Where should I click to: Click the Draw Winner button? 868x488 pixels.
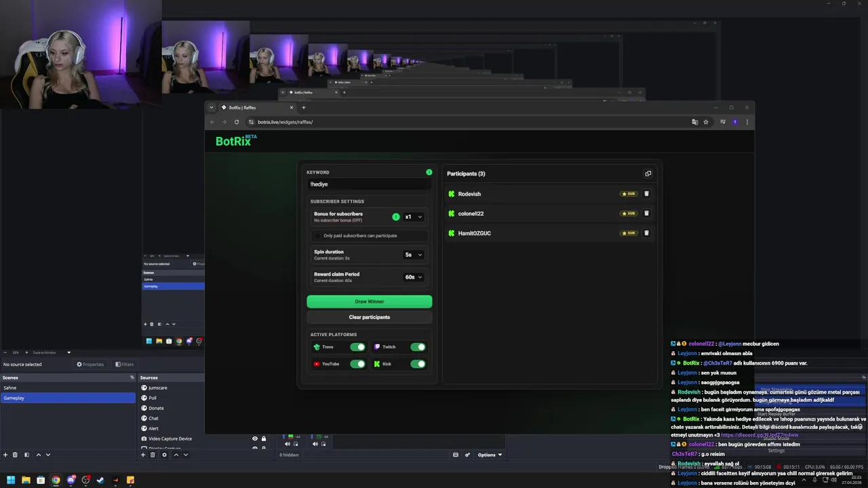(369, 302)
